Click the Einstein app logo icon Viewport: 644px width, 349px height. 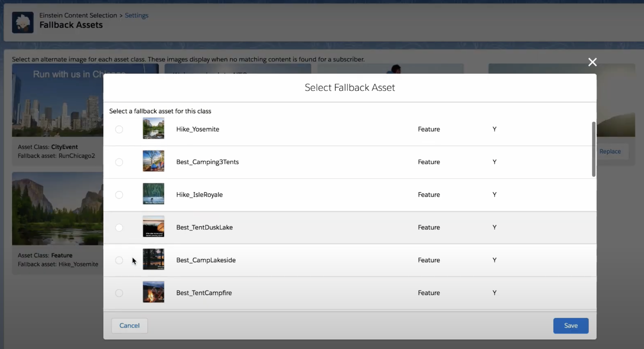coord(23,22)
